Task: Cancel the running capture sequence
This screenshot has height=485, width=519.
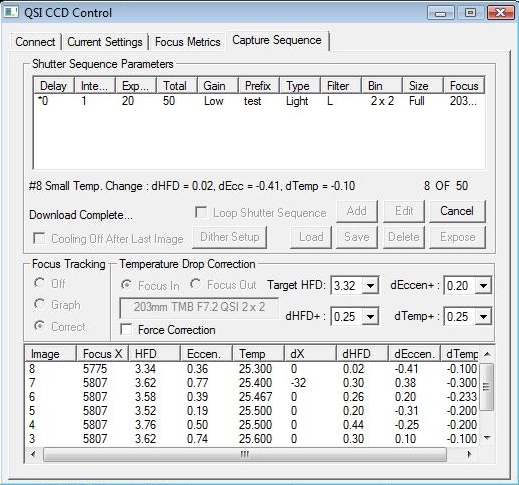Action: (457, 211)
